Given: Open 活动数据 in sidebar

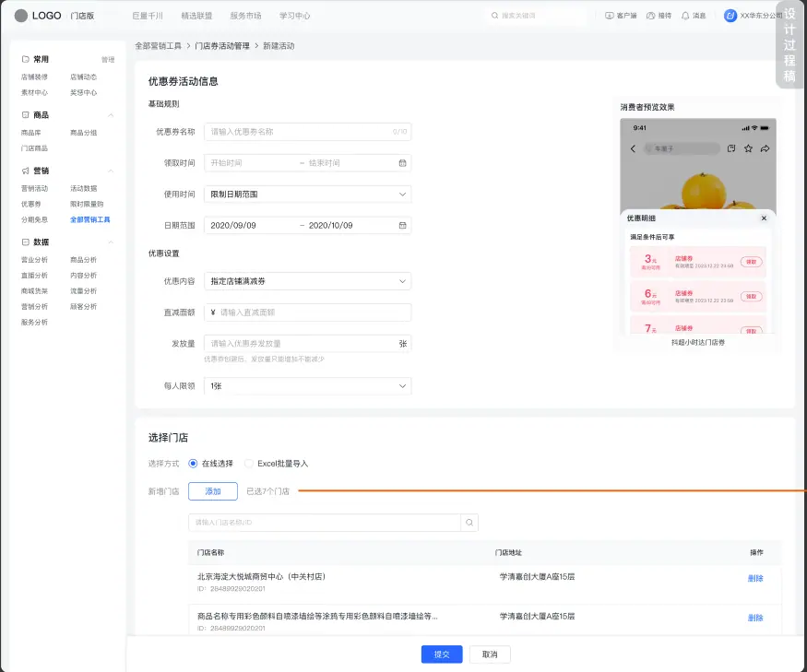Looking at the screenshot, I should [83, 188].
